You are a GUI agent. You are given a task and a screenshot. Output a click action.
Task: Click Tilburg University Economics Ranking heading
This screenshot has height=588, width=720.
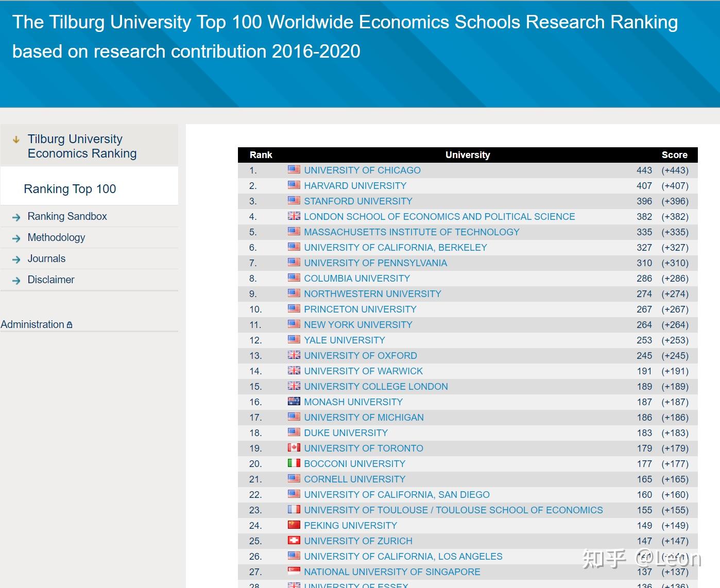tap(82, 146)
